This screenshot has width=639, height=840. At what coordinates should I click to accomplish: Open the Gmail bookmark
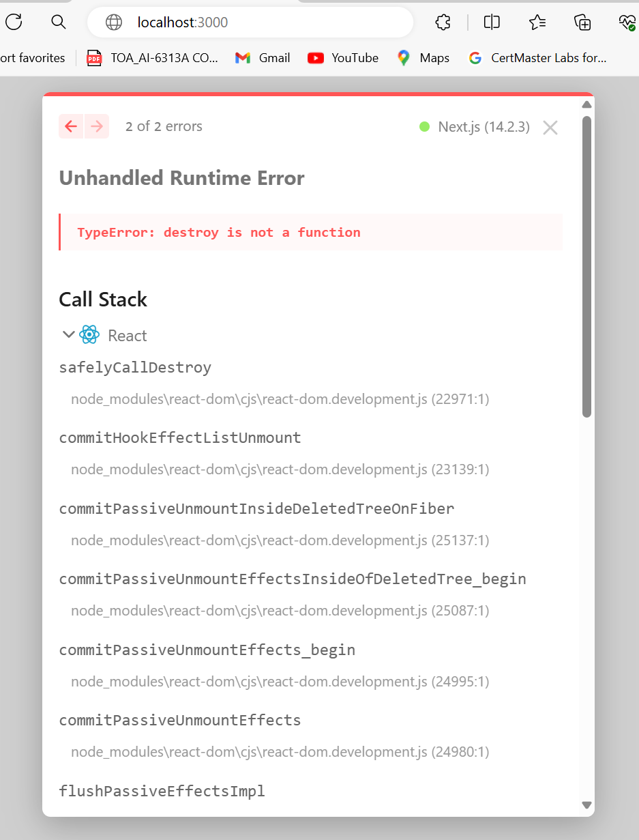click(x=263, y=58)
